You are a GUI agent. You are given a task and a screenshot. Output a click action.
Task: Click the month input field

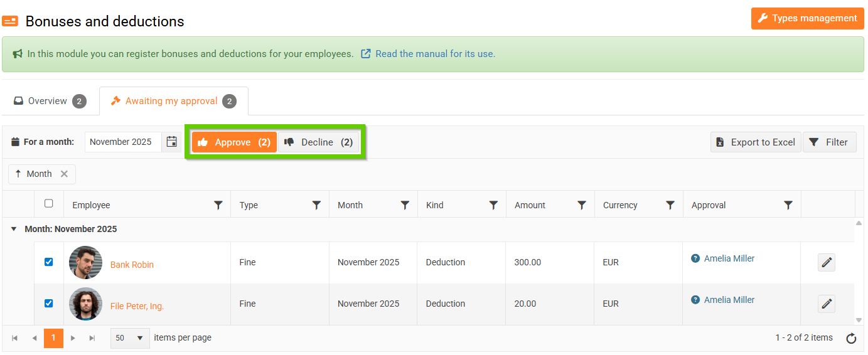[x=123, y=142]
